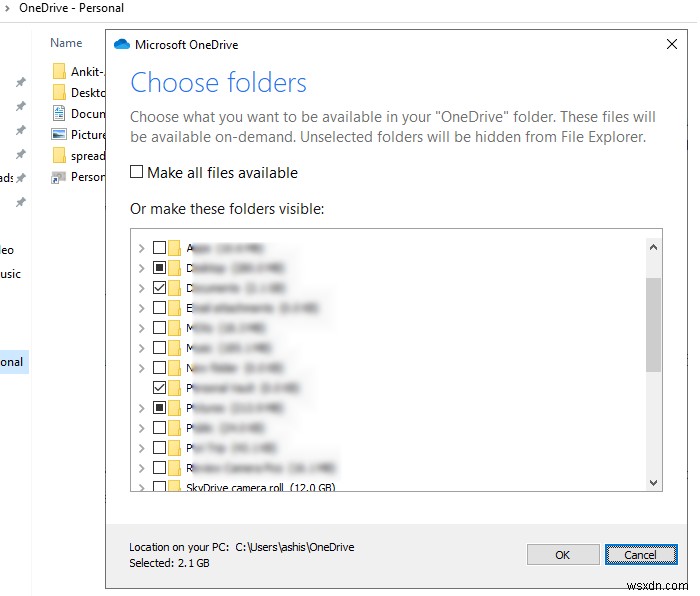This screenshot has width=700, height=596.
Task: Click the 'C:\Users\ashis\OneDrive' location path
Action: (295, 547)
